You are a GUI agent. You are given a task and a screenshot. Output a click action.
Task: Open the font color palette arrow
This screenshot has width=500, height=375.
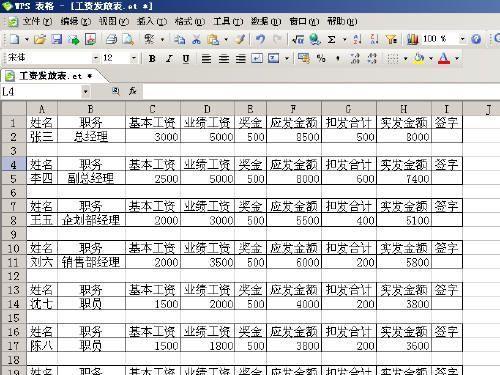coord(457,59)
